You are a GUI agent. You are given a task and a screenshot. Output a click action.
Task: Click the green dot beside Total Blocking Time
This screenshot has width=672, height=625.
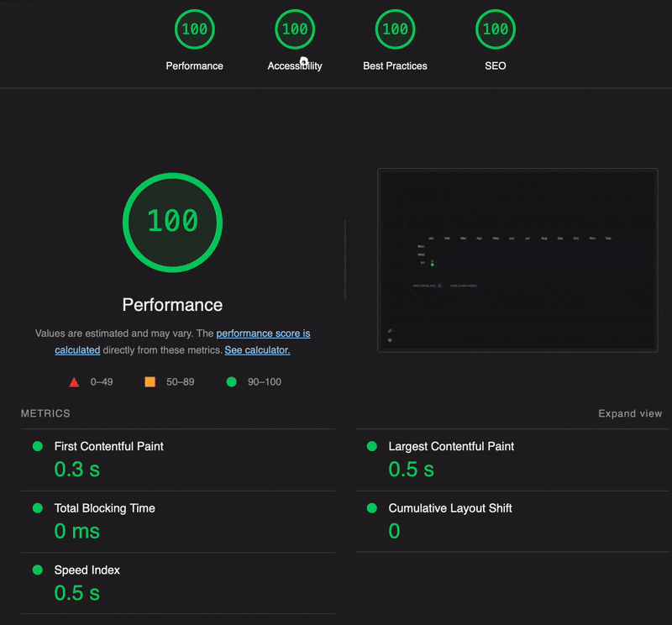click(x=37, y=508)
